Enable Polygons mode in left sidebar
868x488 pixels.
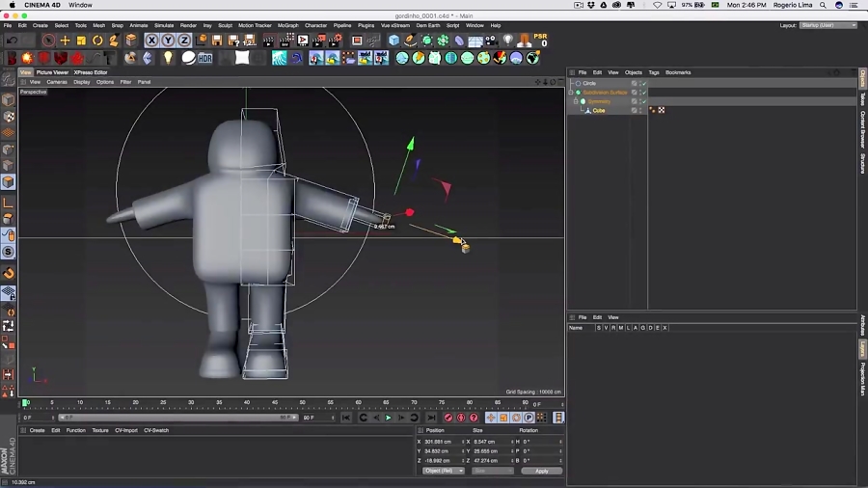click(x=9, y=182)
